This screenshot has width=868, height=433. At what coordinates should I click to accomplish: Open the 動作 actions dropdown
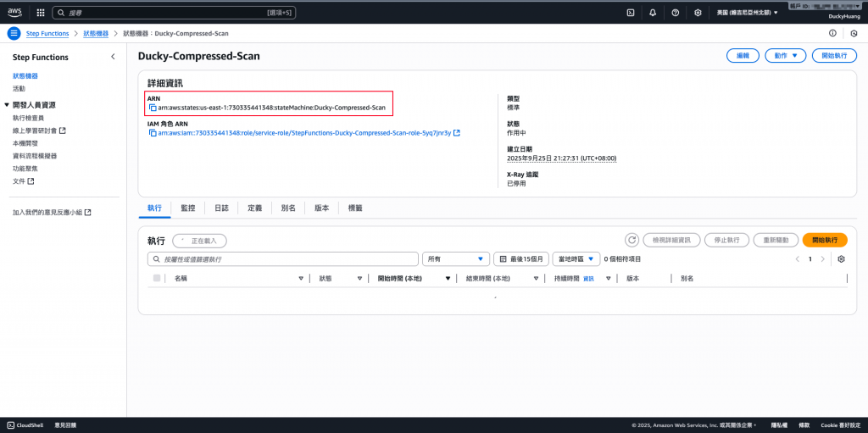[786, 56]
